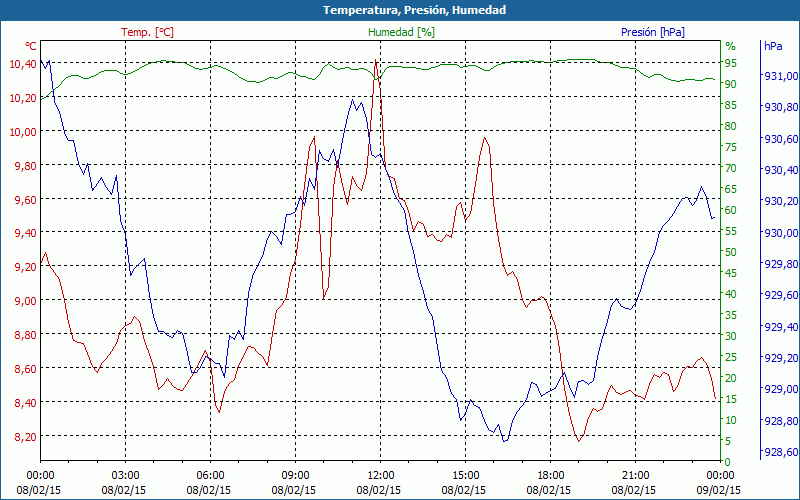Click pressure axis value '930,00'
The width and height of the screenshot is (800, 500).
[781, 232]
